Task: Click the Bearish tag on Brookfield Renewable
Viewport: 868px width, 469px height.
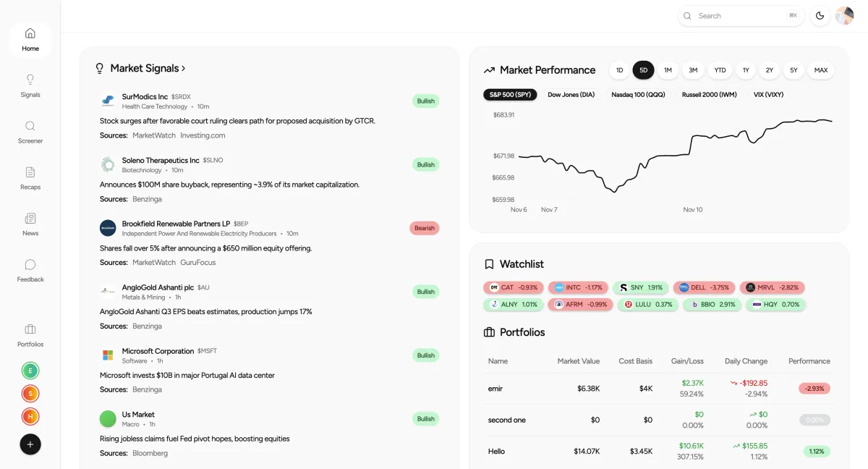Action: click(424, 228)
